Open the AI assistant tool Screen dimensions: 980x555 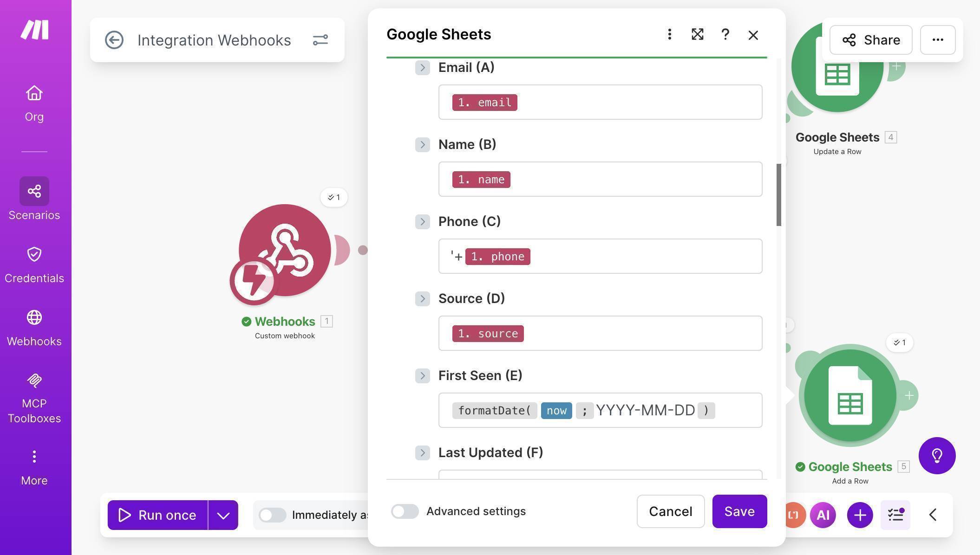822,515
